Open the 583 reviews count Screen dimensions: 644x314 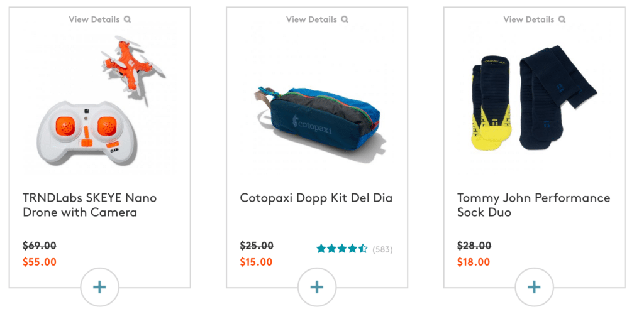click(x=382, y=249)
